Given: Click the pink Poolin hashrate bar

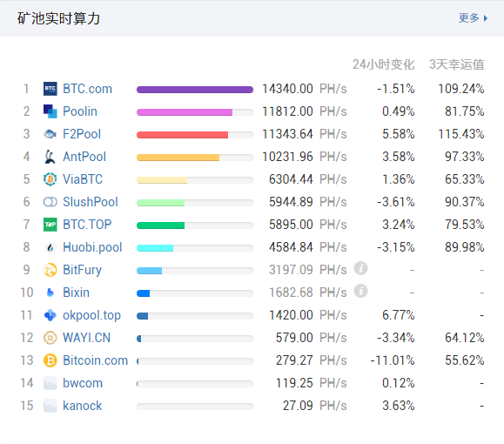Looking at the screenshot, I should click(185, 112).
